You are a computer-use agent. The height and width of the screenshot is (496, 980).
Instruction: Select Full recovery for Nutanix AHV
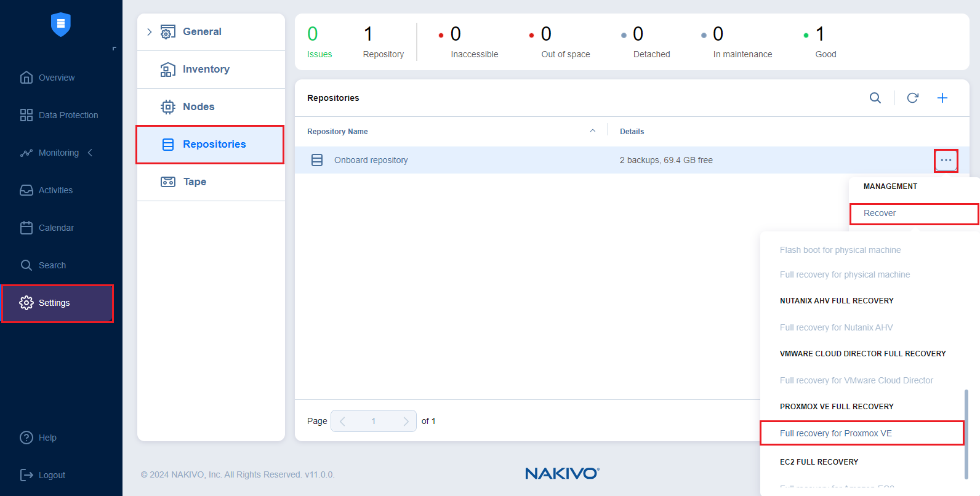point(836,327)
